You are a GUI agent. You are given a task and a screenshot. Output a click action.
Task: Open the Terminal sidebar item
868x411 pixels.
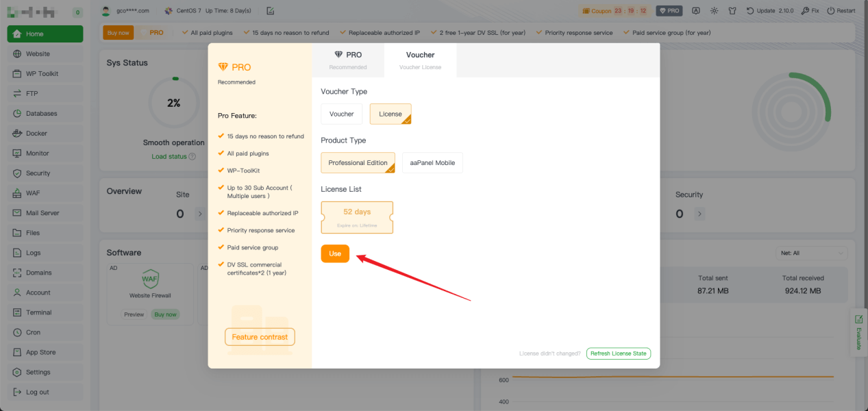[38, 312]
